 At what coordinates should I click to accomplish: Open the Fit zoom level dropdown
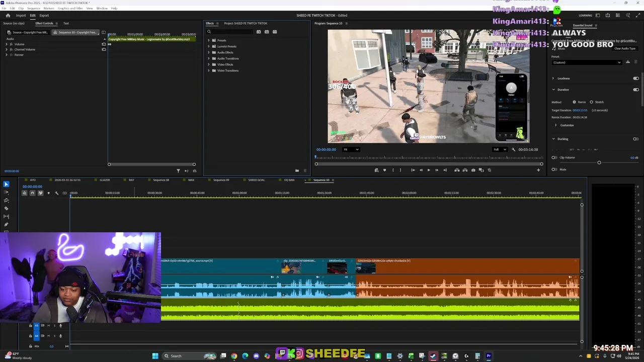tap(351, 149)
